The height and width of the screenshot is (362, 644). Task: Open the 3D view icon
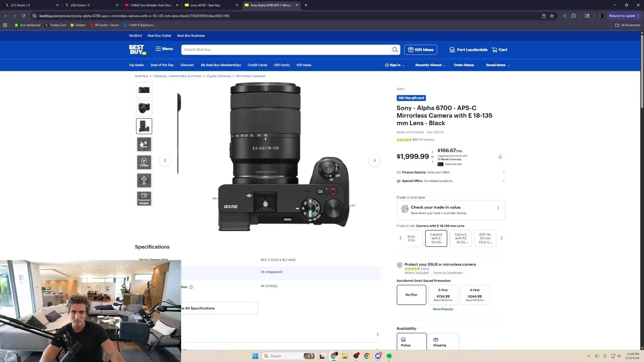144,180
